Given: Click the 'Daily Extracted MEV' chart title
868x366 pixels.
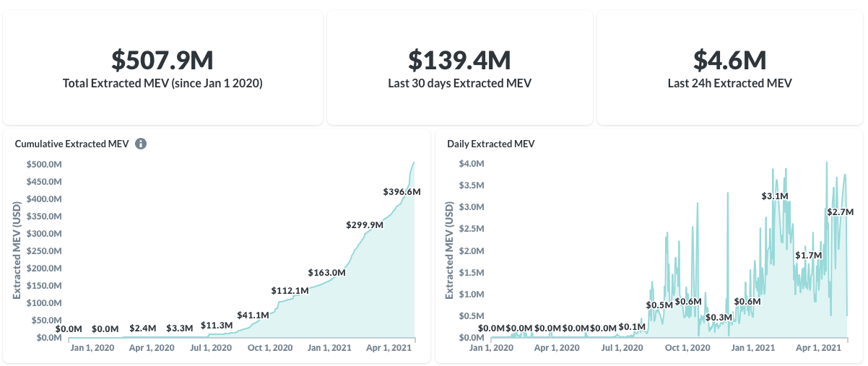Looking at the screenshot, I should (x=491, y=144).
